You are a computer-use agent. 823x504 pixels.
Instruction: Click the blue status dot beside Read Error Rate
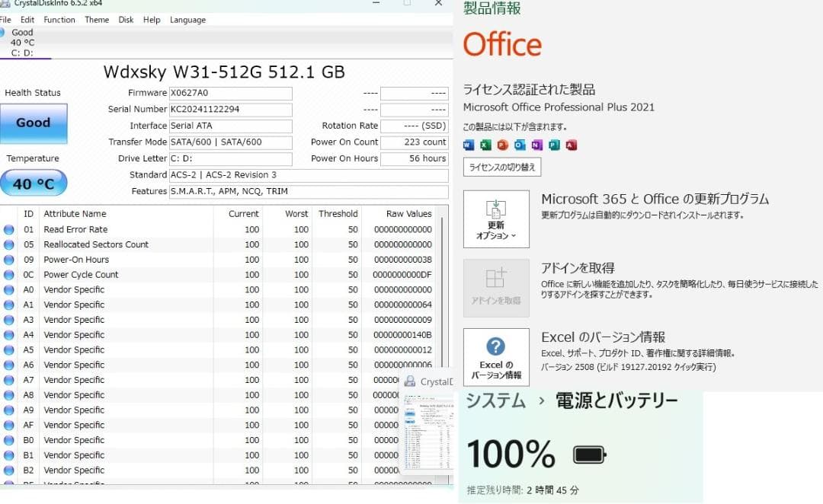pos(8,229)
